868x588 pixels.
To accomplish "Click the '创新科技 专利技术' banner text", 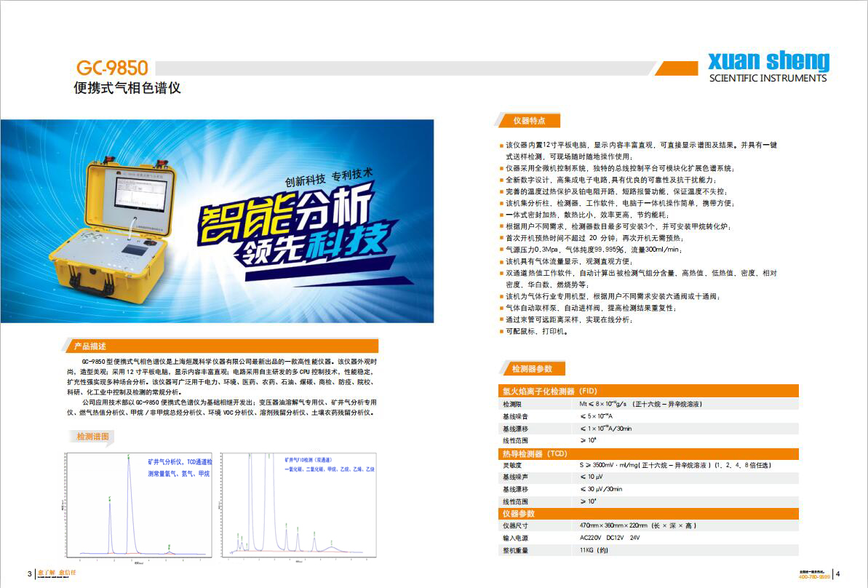I will [329, 178].
